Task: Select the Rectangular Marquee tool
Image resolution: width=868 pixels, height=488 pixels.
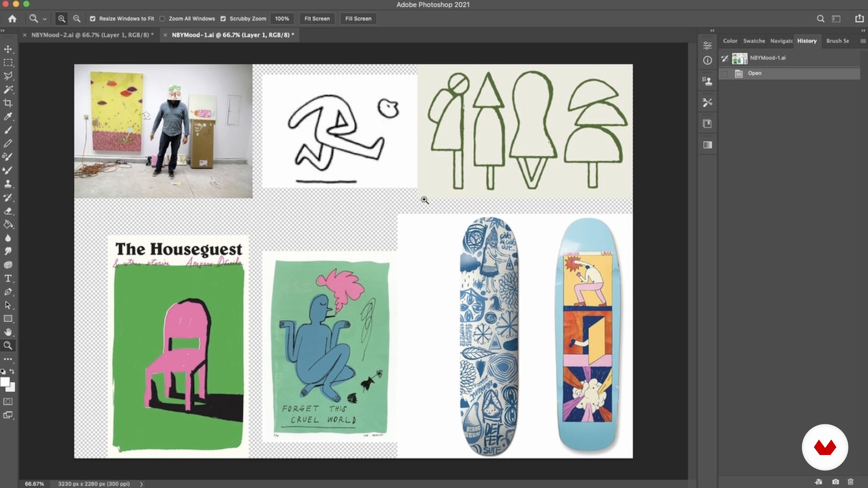Action: [x=8, y=63]
